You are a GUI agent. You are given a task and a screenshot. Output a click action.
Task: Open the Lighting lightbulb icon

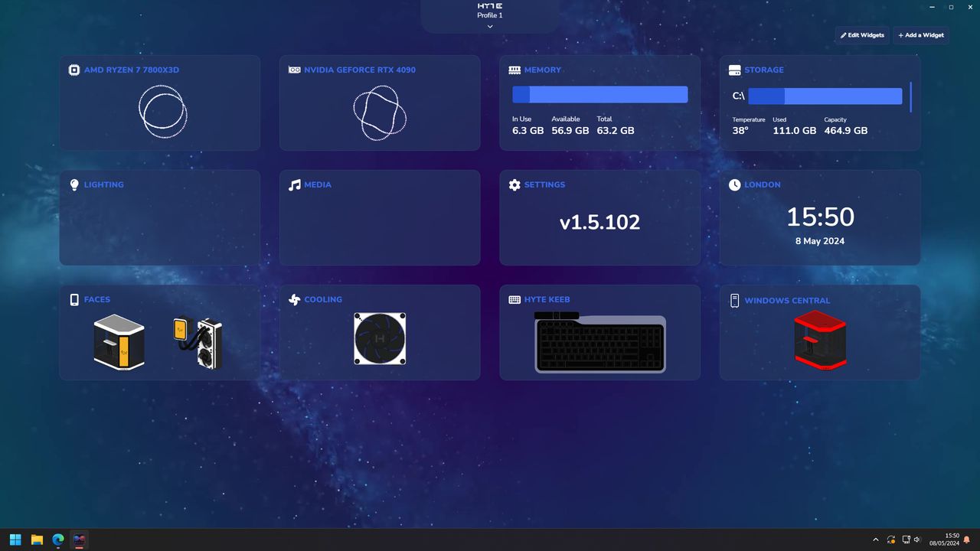(74, 184)
